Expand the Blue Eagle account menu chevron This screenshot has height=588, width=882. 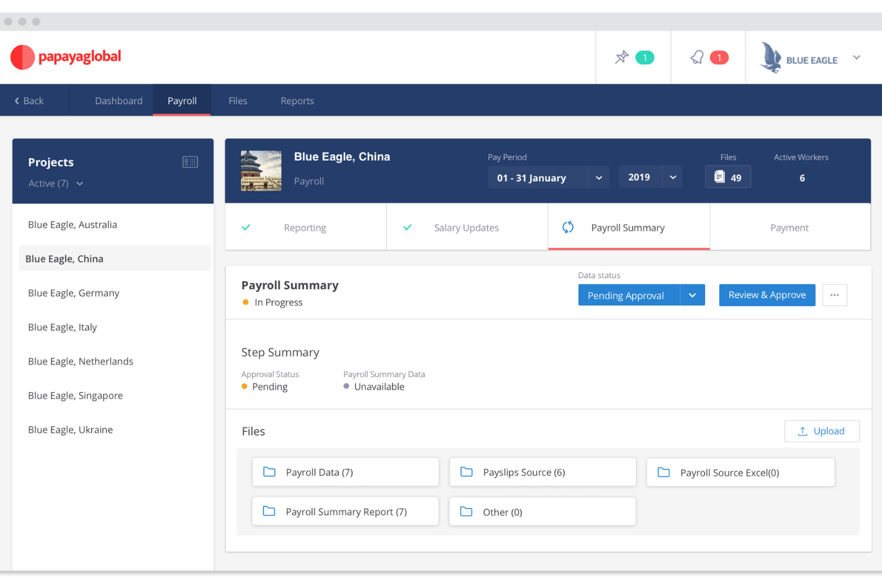(x=856, y=58)
